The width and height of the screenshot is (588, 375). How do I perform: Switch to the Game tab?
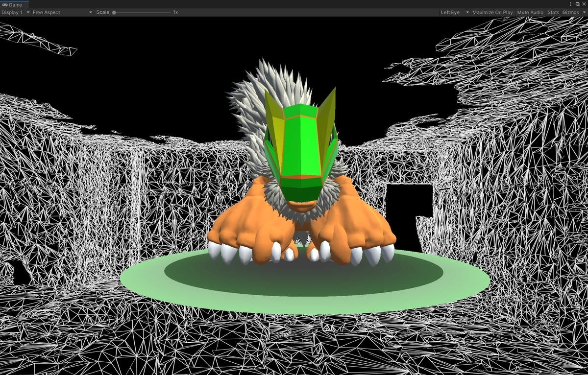(14, 4)
